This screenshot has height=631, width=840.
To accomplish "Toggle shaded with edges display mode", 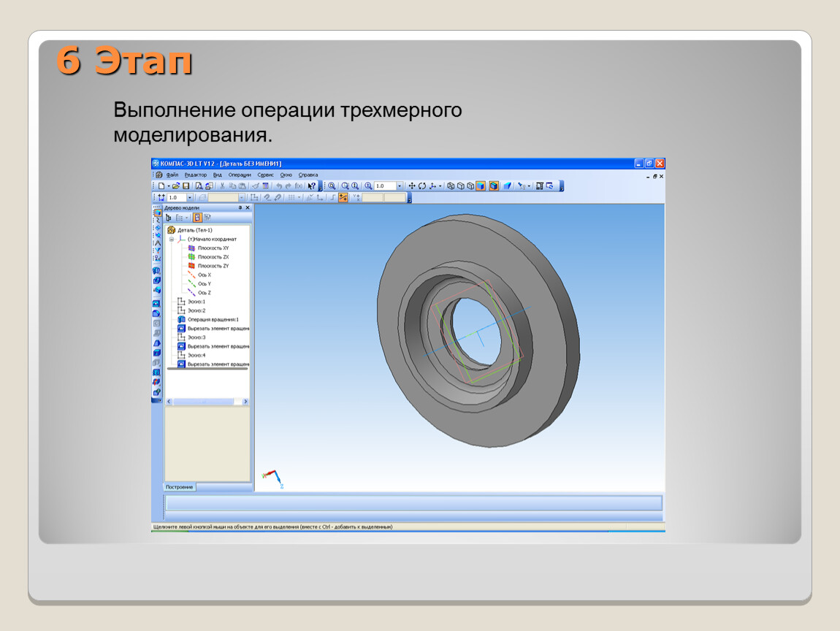I will pyautogui.click(x=494, y=186).
